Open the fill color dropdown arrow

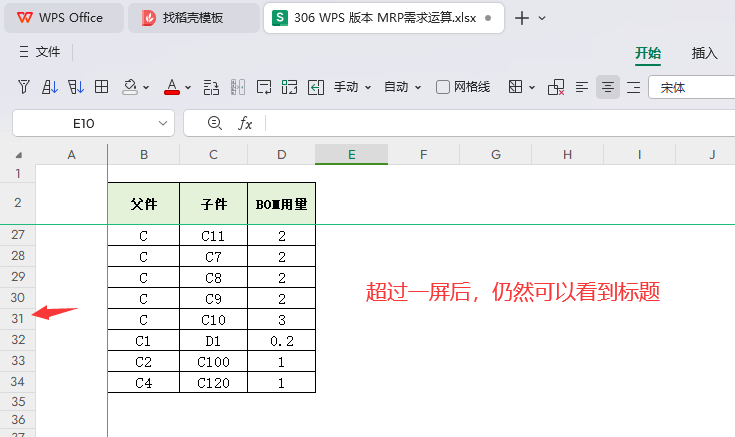(146, 87)
